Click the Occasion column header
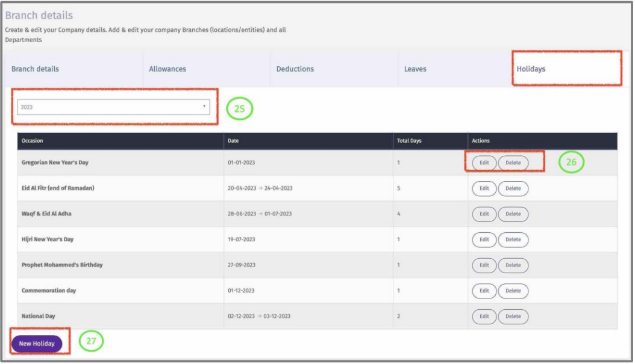 [x=32, y=141]
